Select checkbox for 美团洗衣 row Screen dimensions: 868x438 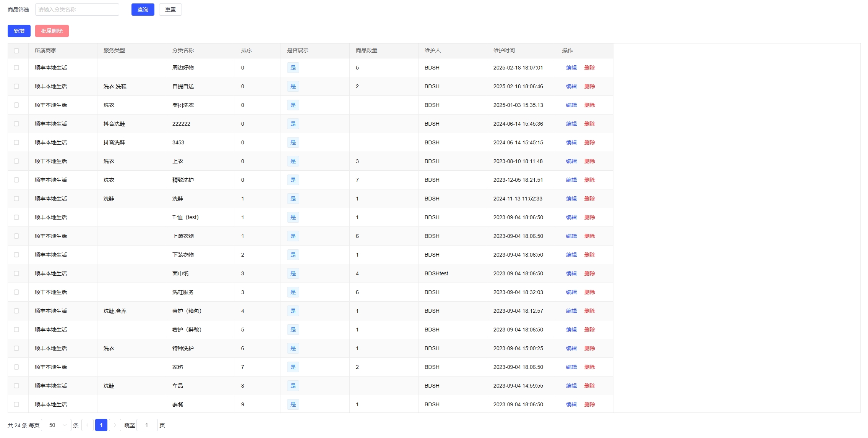coord(16,105)
